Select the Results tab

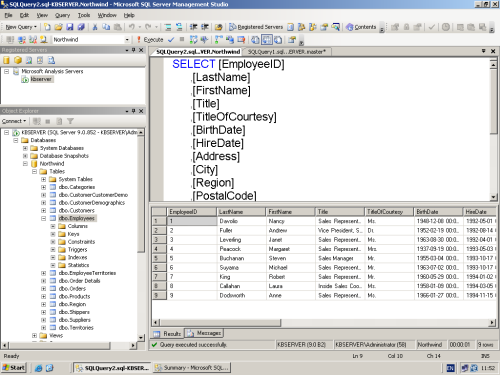(168, 333)
